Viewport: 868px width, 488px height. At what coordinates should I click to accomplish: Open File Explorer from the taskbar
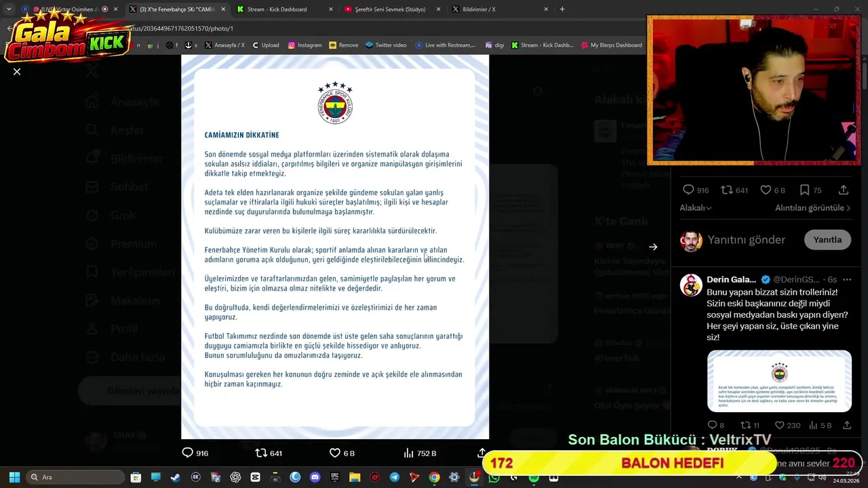click(355, 477)
